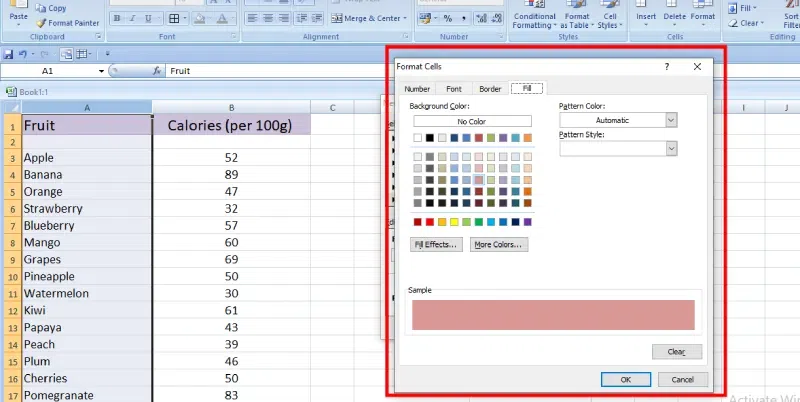Viewport: 800px width, 402px height.
Task: Click the Borders grid icon
Action: tap(174, 18)
